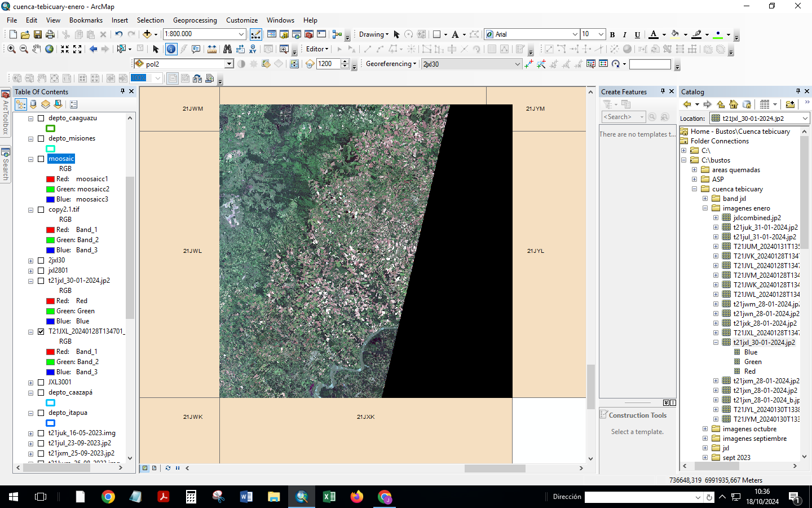Go up one level in Catalog
812x508 pixels.
721,104
